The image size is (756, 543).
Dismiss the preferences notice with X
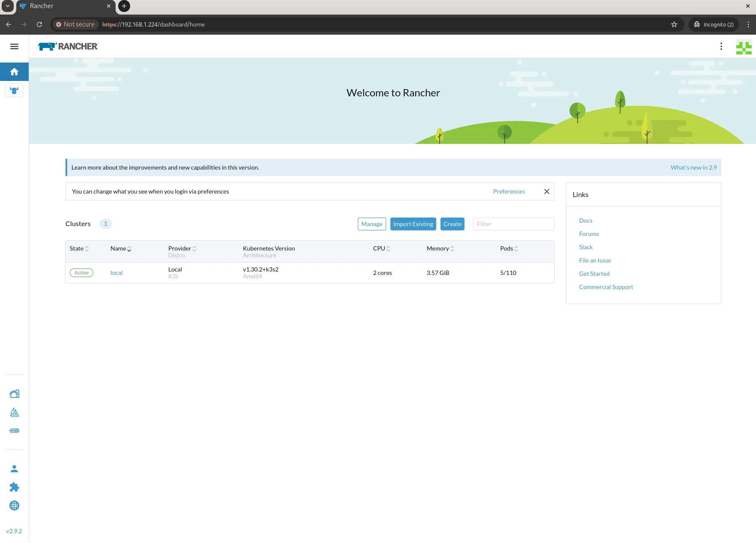[547, 191]
